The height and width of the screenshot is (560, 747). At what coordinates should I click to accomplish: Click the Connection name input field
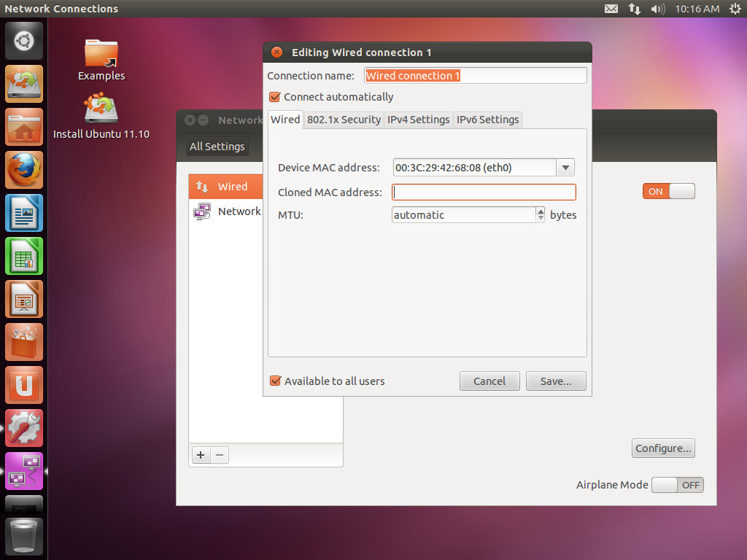475,76
